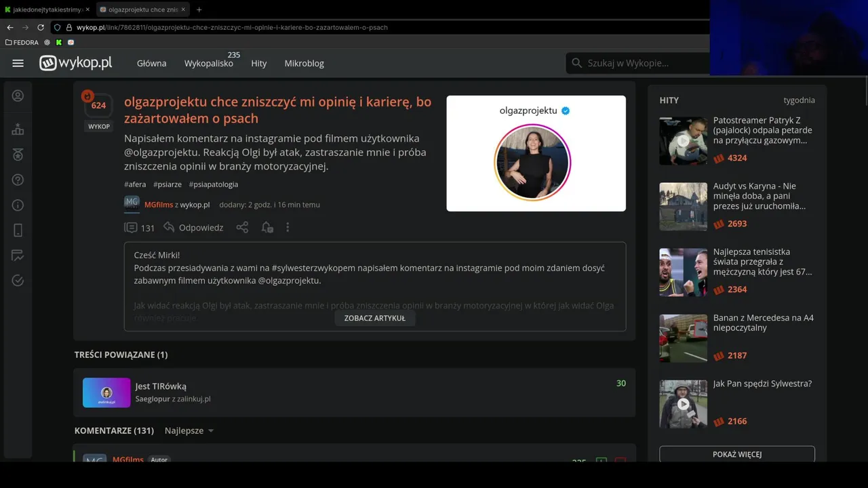Click the WYKOP vote button
868x488 pixels.
pos(99,126)
